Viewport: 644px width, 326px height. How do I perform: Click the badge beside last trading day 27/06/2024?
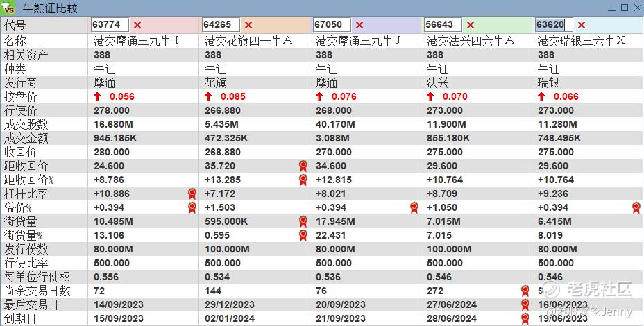pyautogui.click(x=525, y=304)
